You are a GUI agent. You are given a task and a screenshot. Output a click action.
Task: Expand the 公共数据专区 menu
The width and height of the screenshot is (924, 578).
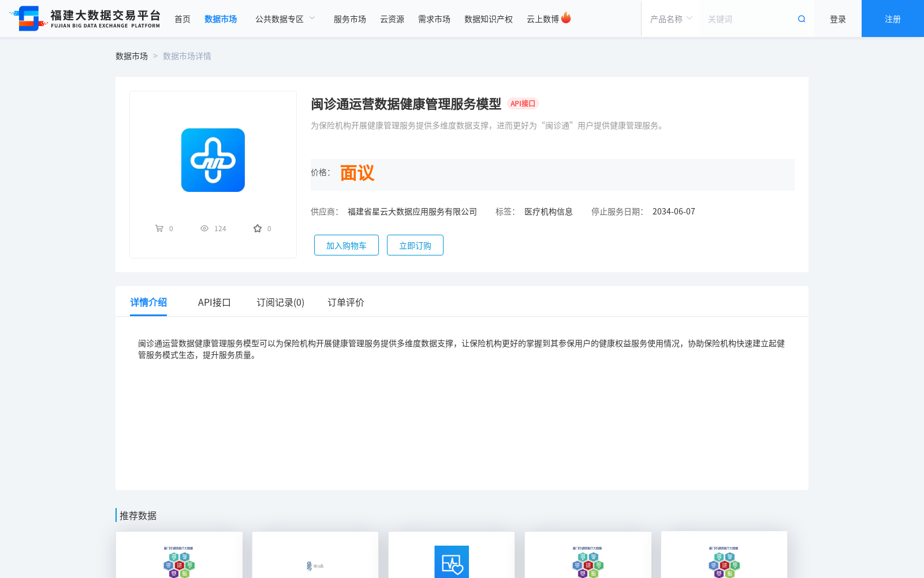click(285, 19)
